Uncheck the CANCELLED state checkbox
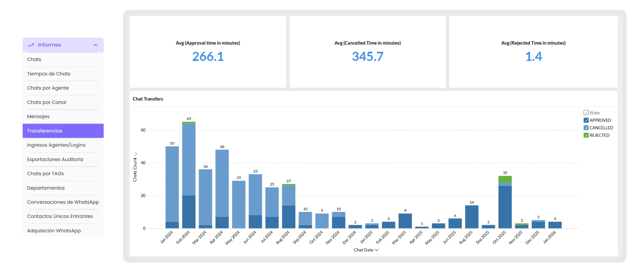644x272 pixels. click(x=586, y=128)
